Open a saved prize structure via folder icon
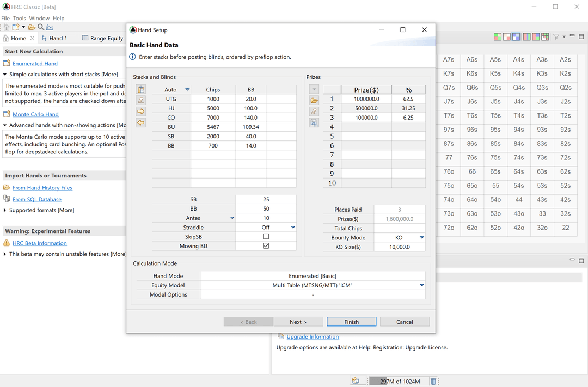Image resolution: width=588 pixels, height=387 pixels. pos(314,100)
